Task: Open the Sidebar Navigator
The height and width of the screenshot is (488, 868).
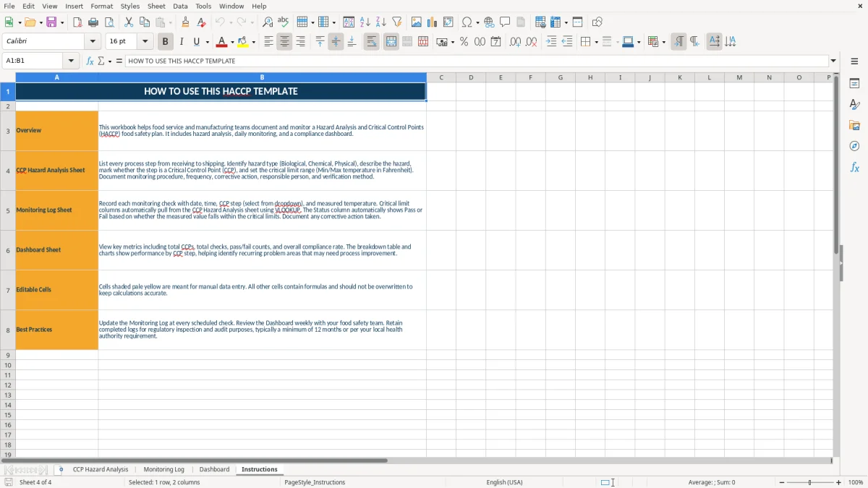Action: point(854,146)
